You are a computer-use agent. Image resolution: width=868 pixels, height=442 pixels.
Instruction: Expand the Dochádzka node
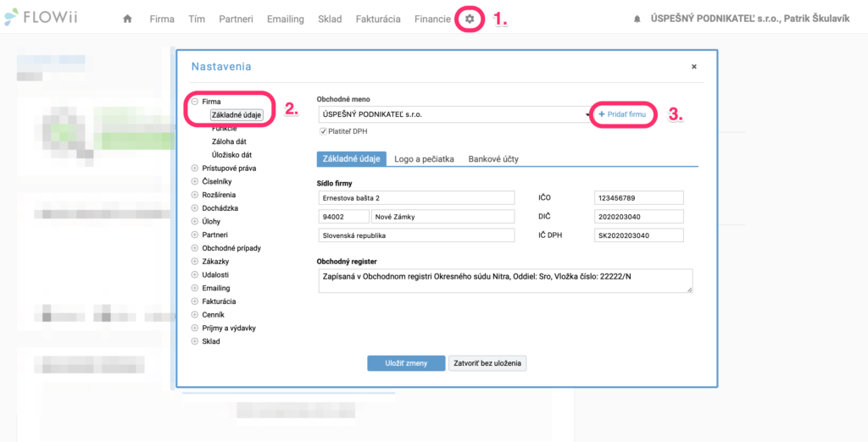pyautogui.click(x=194, y=208)
